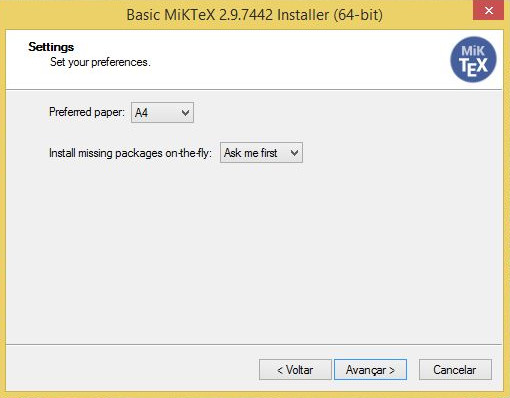Click the chevron arrow beside A4
The height and width of the screenshot is (398, 510).
pos(185,113)
